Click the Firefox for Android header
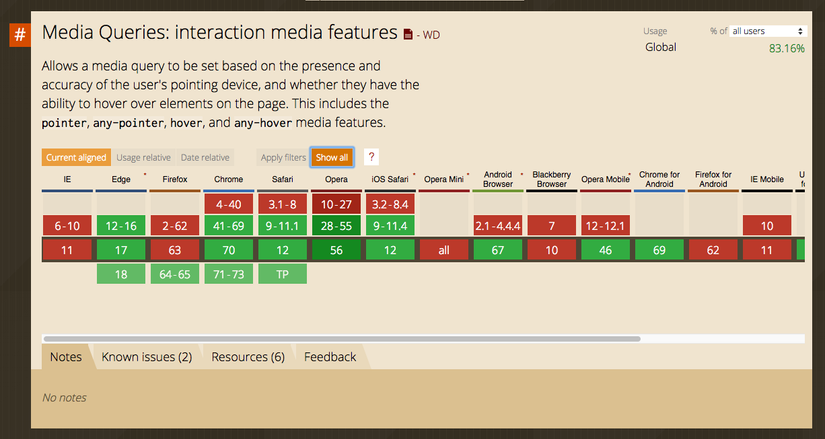Viewport: 825px width, 439px height. click(x=713, y=179)
